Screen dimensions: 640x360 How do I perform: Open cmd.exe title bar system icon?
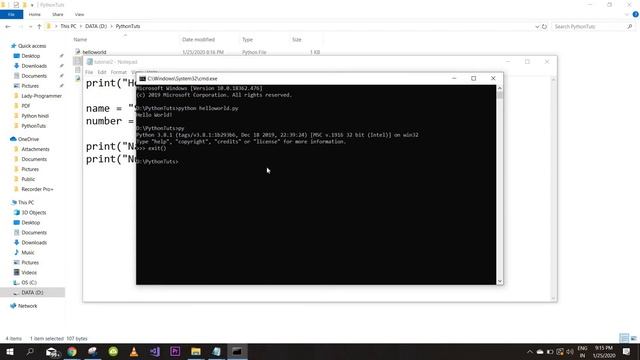[x=142, y=78]
